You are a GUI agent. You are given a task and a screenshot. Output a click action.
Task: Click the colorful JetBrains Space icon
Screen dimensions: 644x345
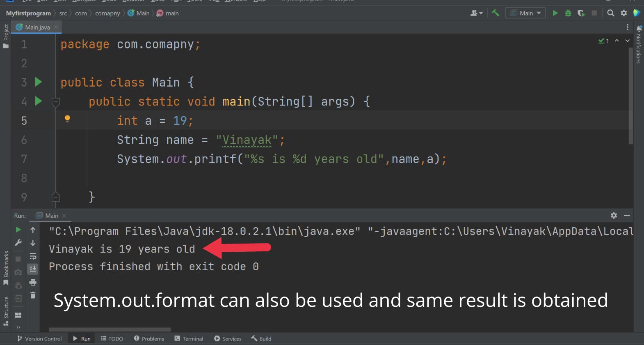[x=637, y=13]
